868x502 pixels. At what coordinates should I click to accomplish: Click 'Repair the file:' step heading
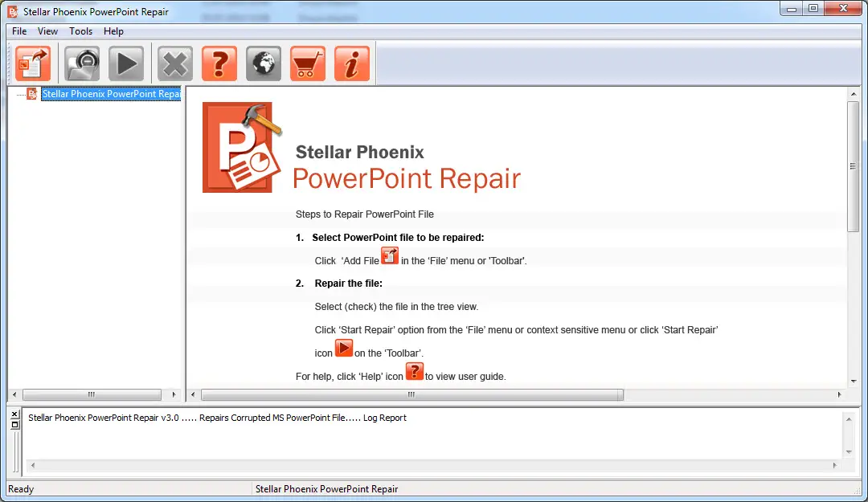tap(349, 284)
